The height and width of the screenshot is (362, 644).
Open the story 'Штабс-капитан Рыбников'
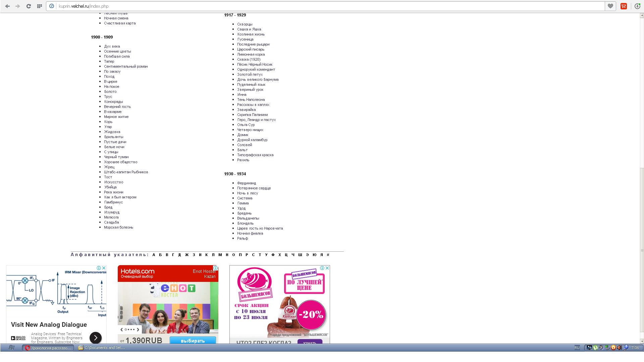[x=126, y=172]
